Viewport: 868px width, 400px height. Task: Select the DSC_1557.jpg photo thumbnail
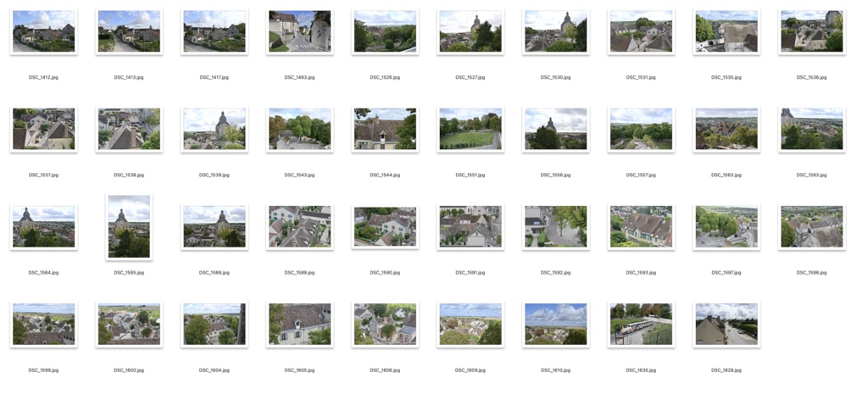(641, 129)
